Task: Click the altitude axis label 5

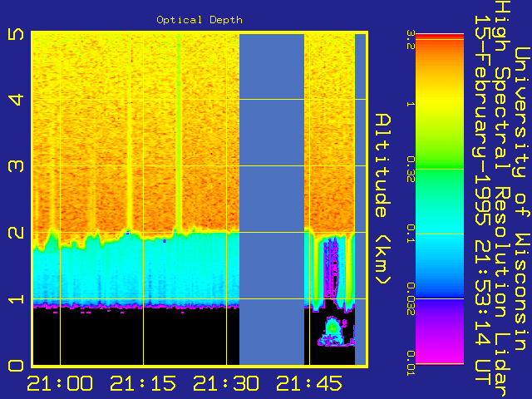Action: (x=16, y=34)
